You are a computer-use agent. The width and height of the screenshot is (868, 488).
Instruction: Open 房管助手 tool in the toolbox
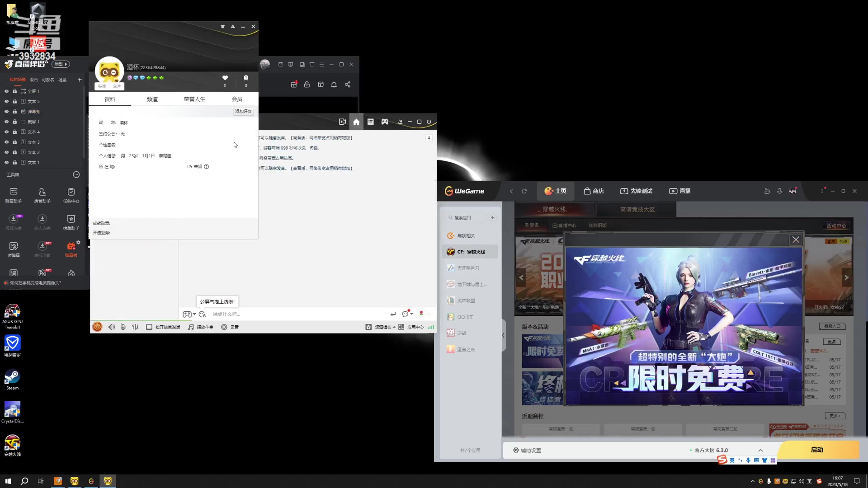coord(42,195)
